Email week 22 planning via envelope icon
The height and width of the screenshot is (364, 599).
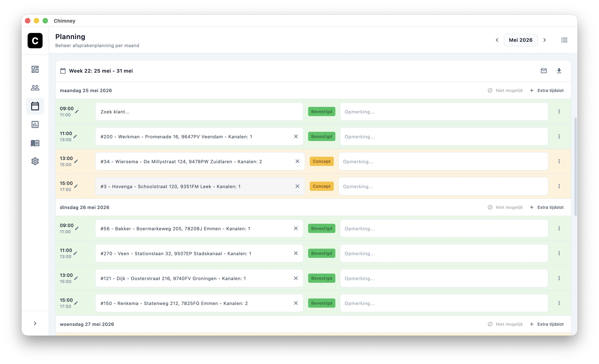(544, 71)
